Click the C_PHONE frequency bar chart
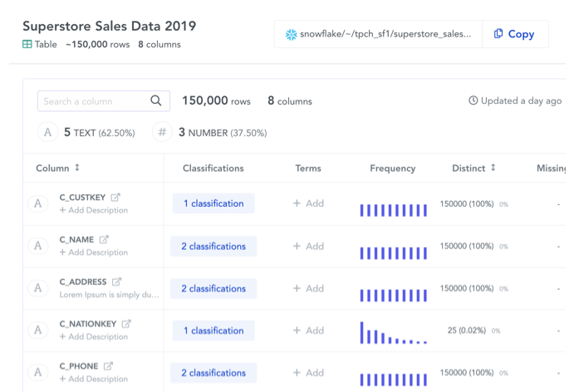The width and height of the screenshot is (574, 392). pos(394,380)
